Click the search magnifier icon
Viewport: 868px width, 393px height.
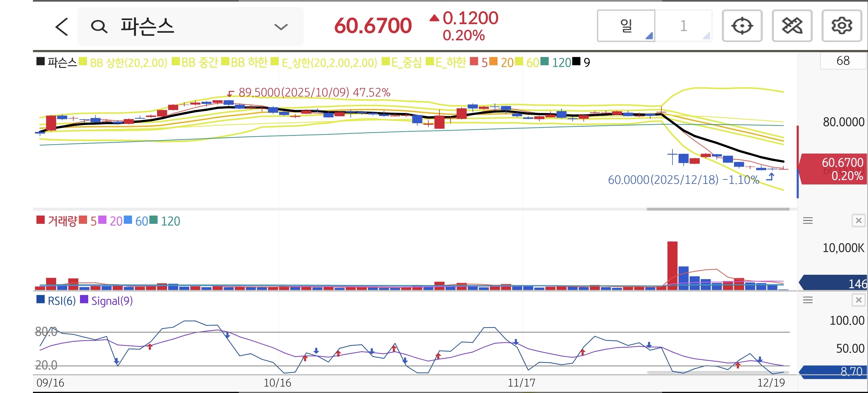point(99,27)
